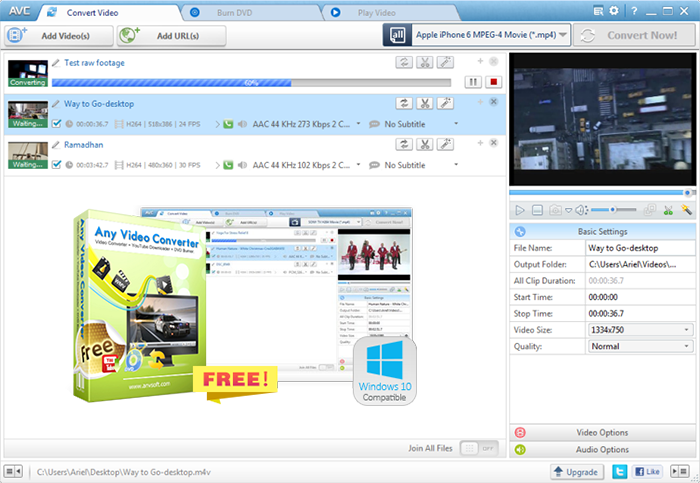
Task: Pause the Test raw footage conversion
Action: pyautogui.click(x=473, y=82)
